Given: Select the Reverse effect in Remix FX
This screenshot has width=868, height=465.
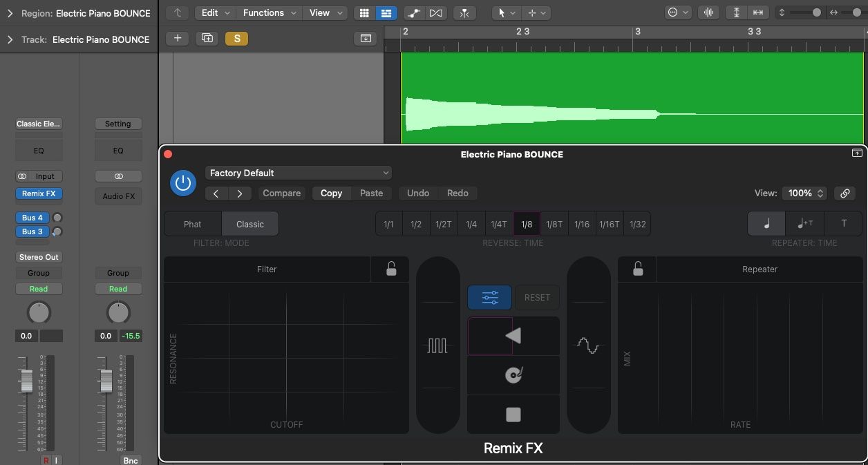Looking at the screenshot, I should (513, 336).
